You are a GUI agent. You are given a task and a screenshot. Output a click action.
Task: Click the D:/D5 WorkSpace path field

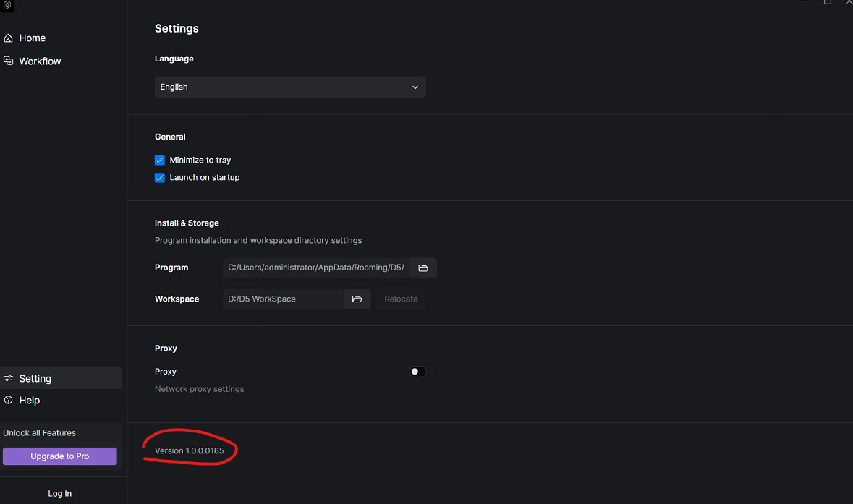coord(284,299)
